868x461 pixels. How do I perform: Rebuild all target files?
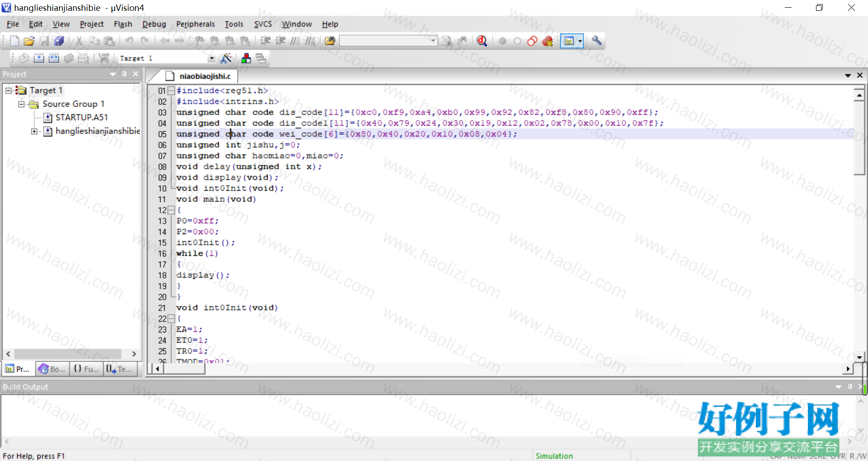tap(54, 58)
